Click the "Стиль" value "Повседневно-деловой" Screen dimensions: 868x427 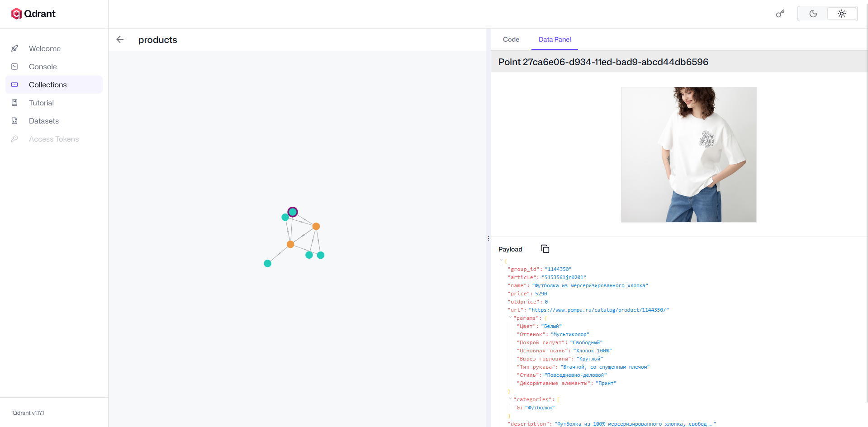pyautogui.click(x=575, y=375)
